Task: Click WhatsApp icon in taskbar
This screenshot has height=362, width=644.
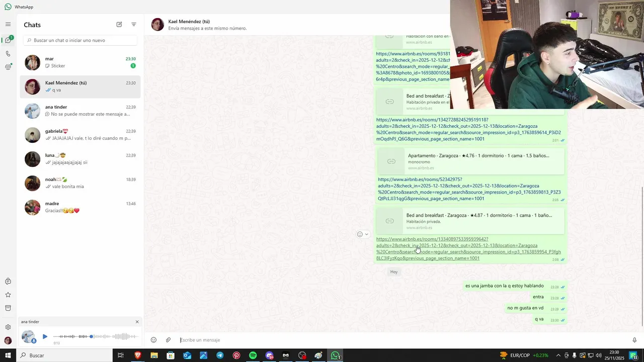Action: (335, 355)
